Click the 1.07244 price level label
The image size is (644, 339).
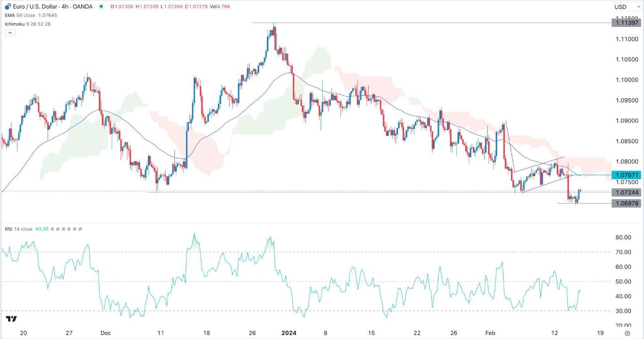point(626,192)
